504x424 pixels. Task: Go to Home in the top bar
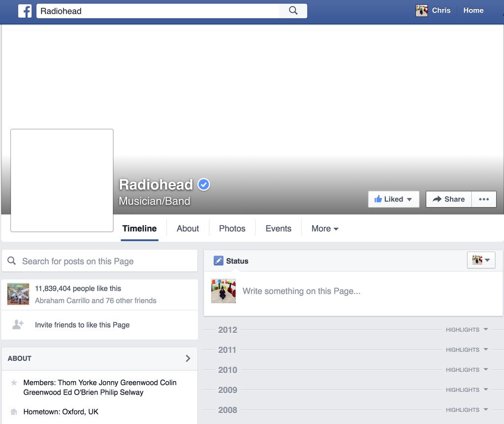tap(473, 10)
